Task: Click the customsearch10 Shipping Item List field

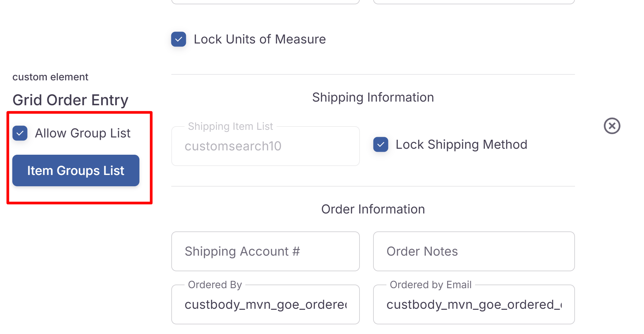Action: click(x=265, y=146)
